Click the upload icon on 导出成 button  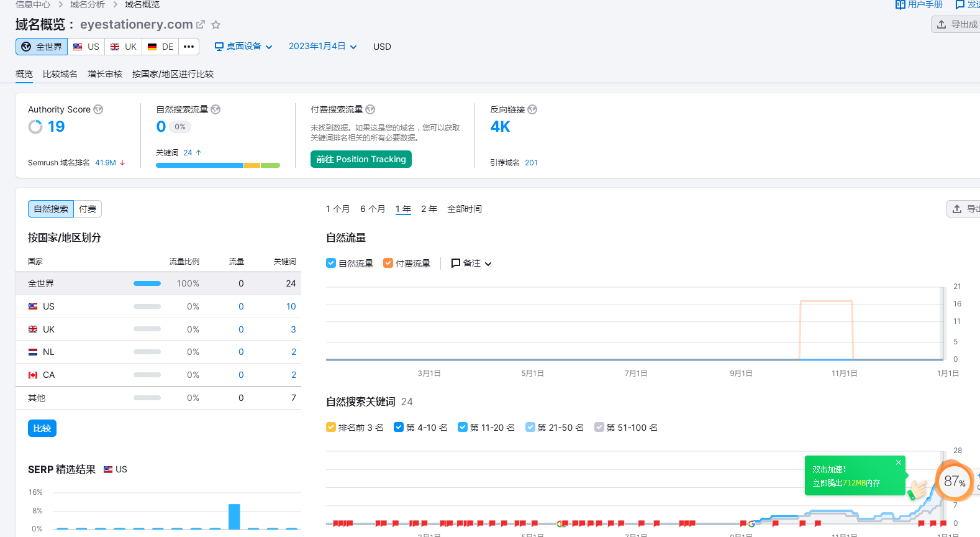941,24
